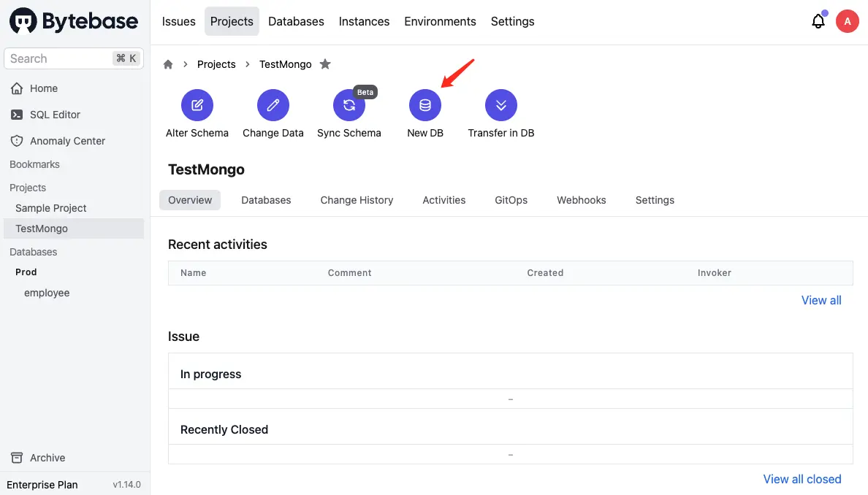This screenshot has height=495, width=868.
Task: Click the SQL Editor terminal icon
Action: pos(17,115)
